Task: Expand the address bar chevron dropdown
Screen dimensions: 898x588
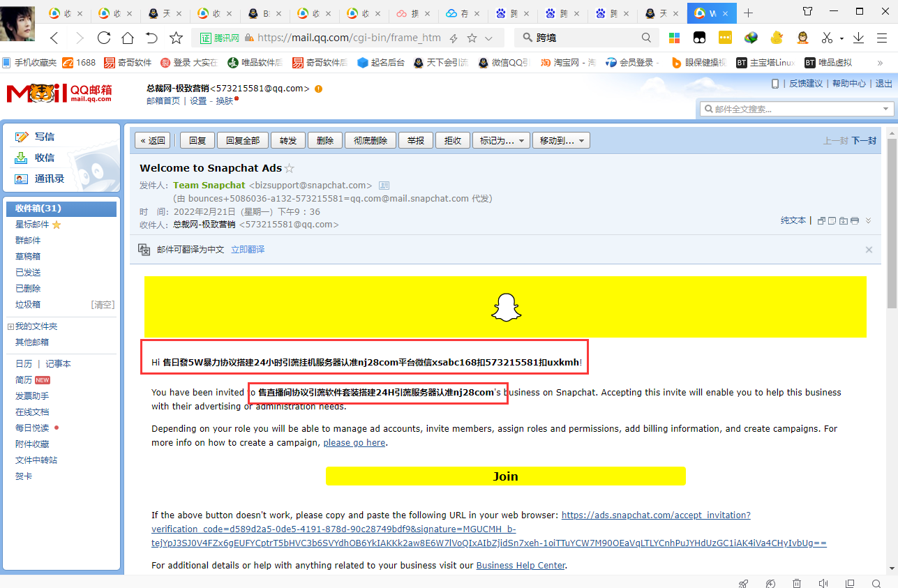Action: [489, 38]
